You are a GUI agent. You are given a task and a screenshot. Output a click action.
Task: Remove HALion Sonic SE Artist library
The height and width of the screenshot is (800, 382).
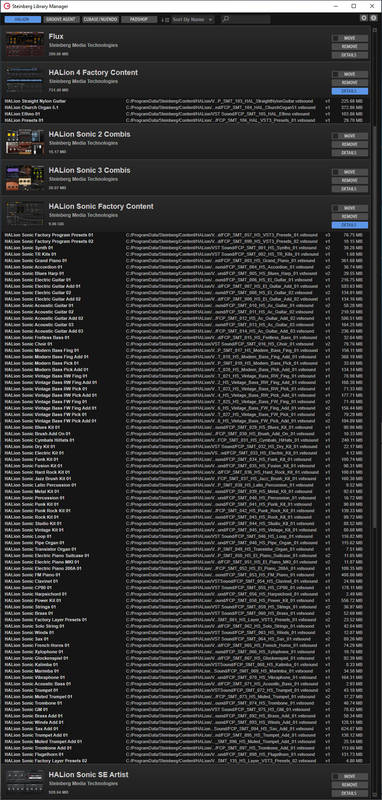[x=350, y=785]
